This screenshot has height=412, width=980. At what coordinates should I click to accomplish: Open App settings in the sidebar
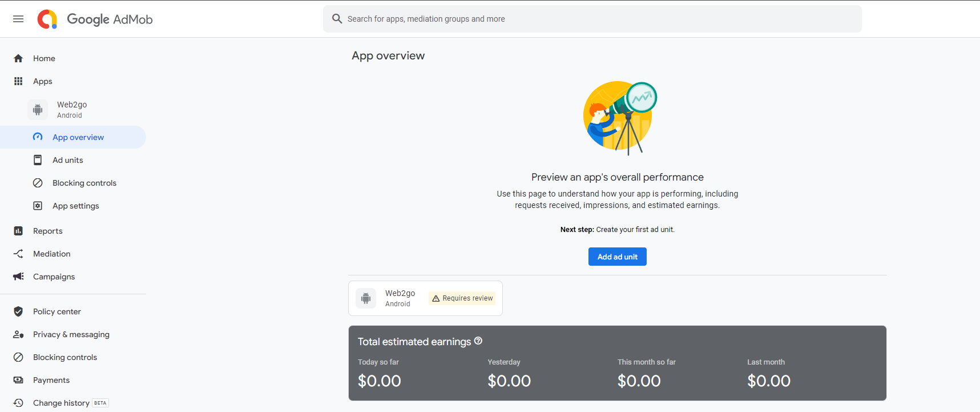(x=76, y=206)
